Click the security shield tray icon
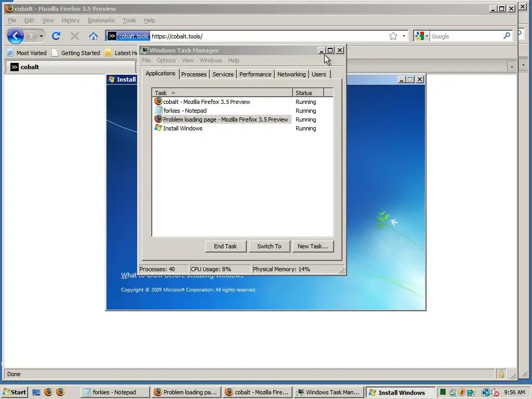 (461, 392)
